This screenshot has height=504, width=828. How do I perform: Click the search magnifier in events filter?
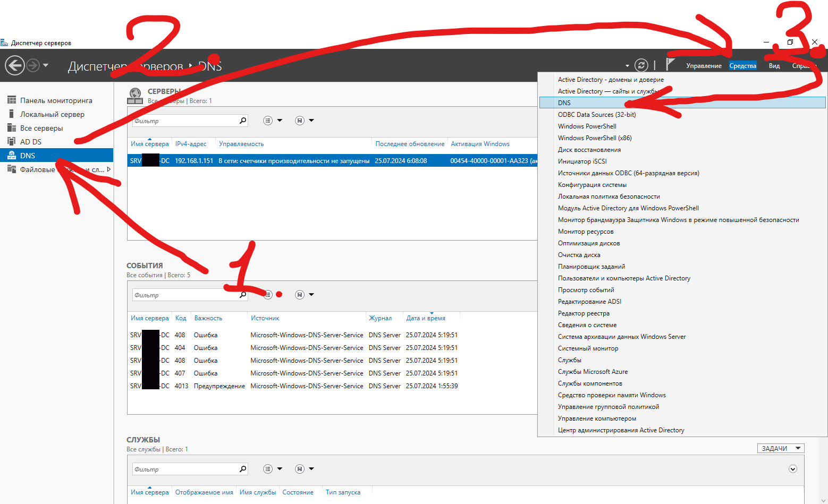pos(243,295)
